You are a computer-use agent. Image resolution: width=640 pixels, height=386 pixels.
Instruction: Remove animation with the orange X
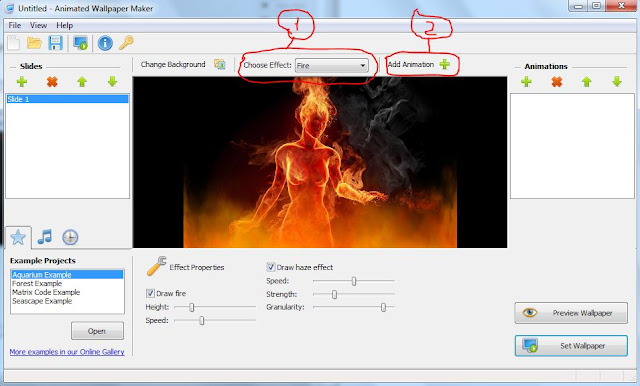(557, 82)
